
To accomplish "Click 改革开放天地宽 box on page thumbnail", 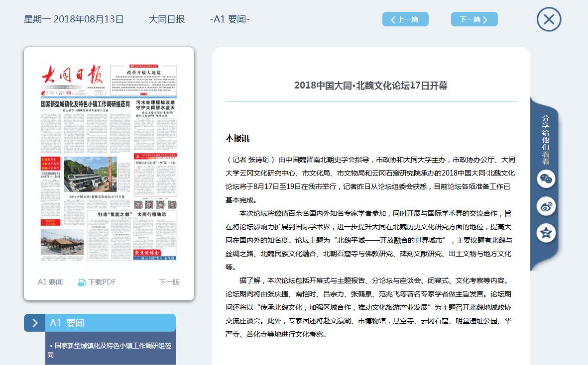I will point(143,80).
